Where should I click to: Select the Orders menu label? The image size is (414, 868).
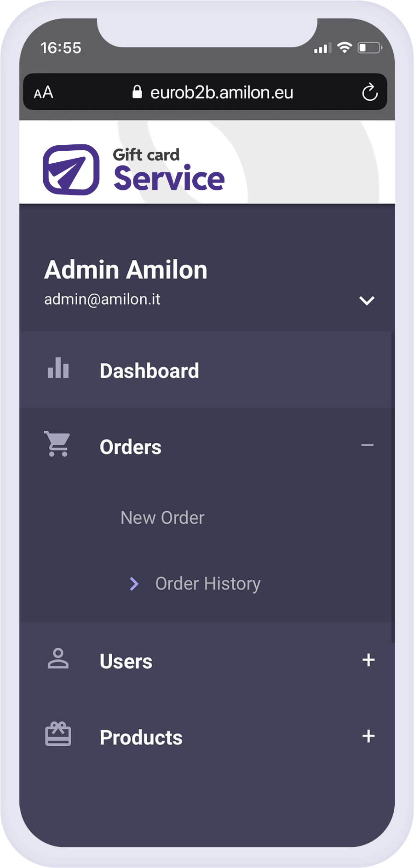[131, 447]
